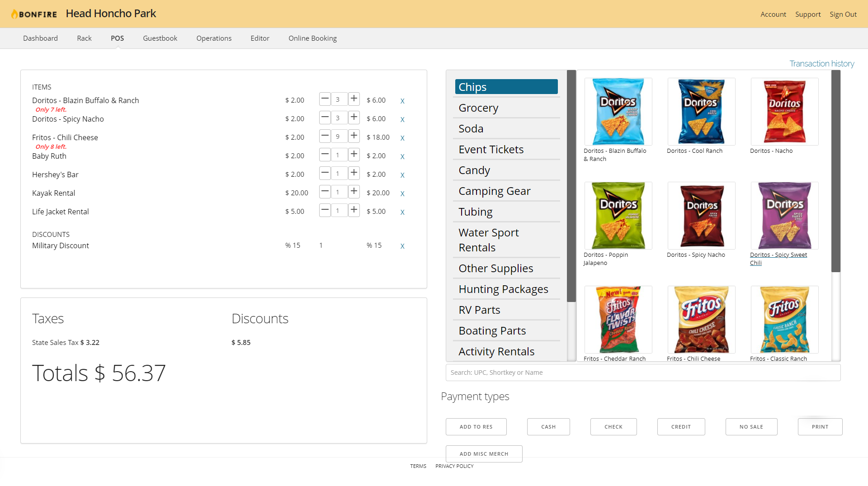Decrease quantity of Hershey's Bar
Image resolution: width=868 pixels, height=486 pixels.
(325, 173)
